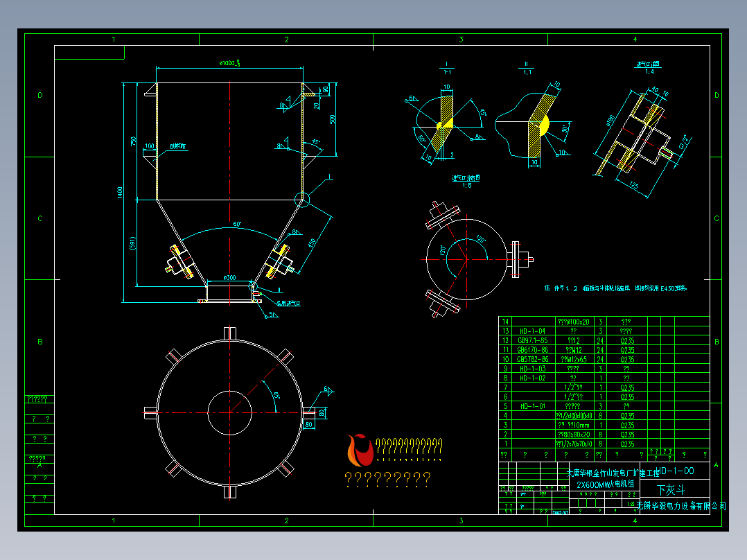The image size is (747, 560).
Task: Select the 450 slanted dimension
Action: tap(313, 243)
